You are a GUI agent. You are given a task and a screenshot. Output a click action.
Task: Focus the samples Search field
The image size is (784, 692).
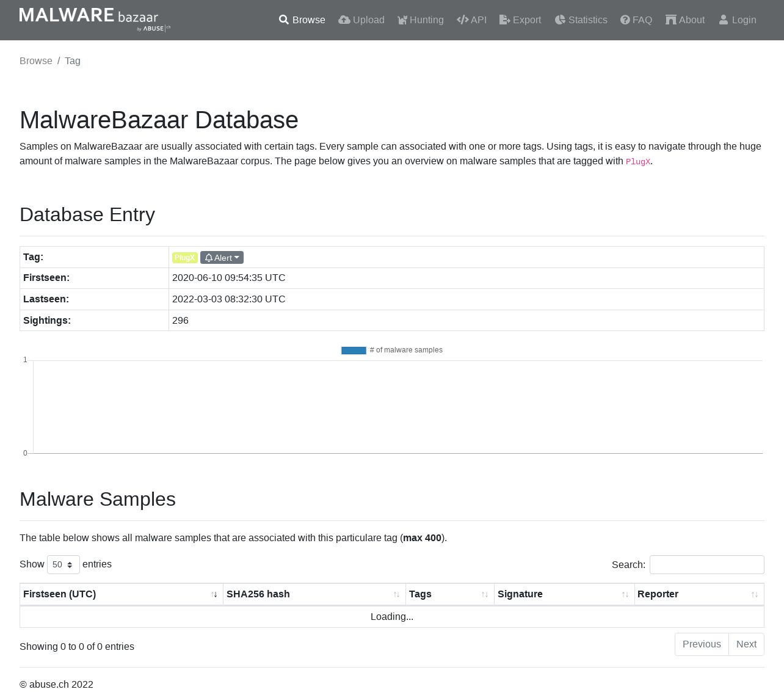[x=707, y=565]
